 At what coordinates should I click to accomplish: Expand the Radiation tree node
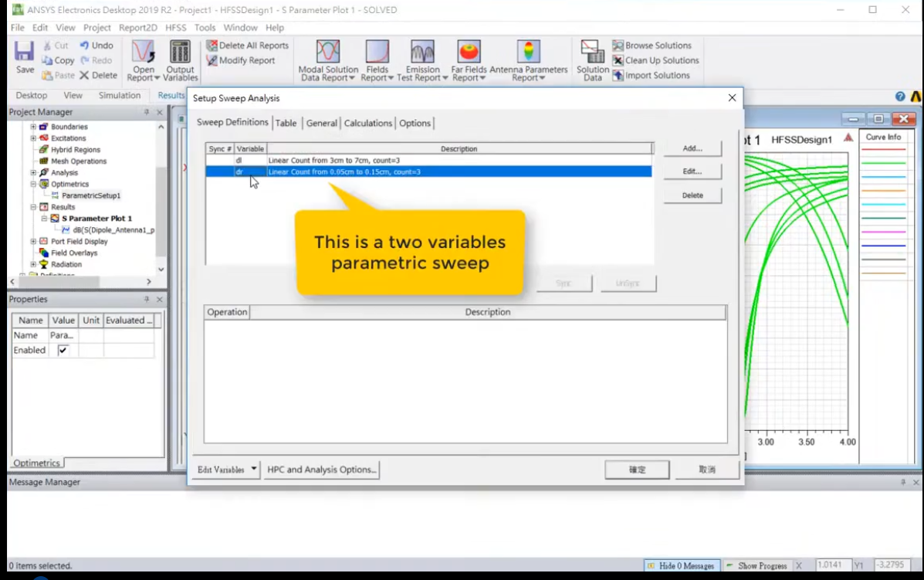pos(33,265)
